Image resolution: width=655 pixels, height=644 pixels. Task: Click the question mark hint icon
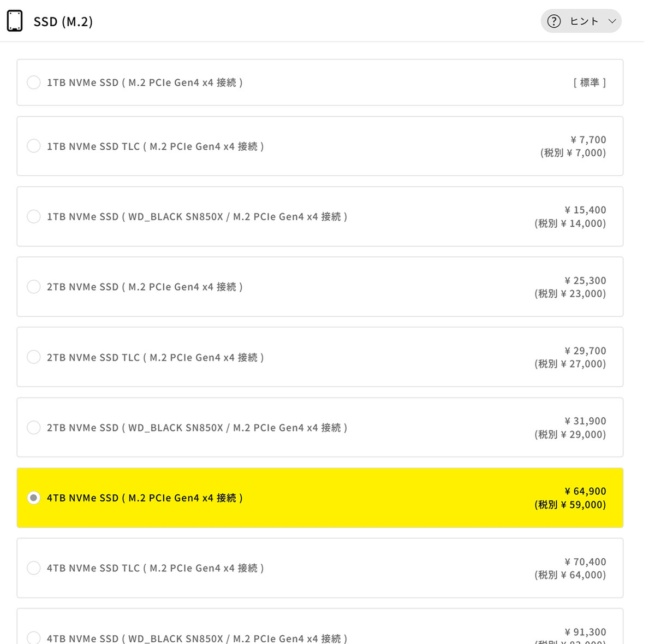click(553, 21)
